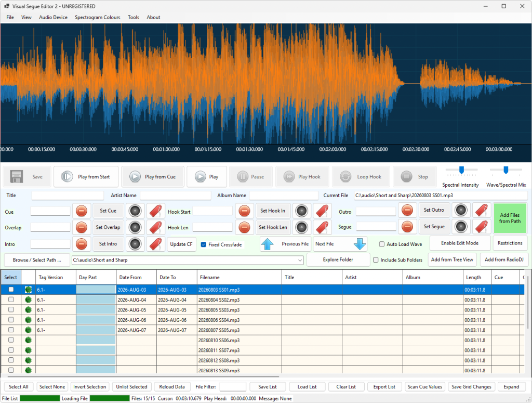Image resolution: width=532 pixels, height=403 pixels.
Task: Click the red tag icon next to Set Intro
Action: pos(156,244)
